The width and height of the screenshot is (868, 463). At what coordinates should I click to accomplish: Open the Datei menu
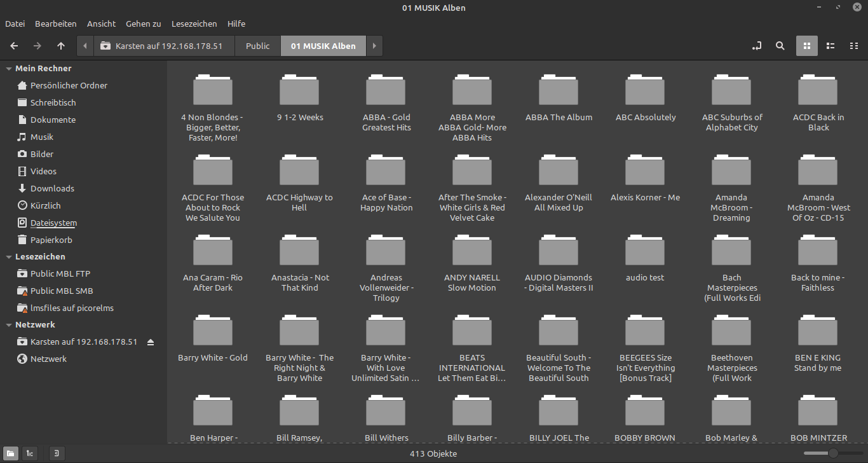point(15,24)
